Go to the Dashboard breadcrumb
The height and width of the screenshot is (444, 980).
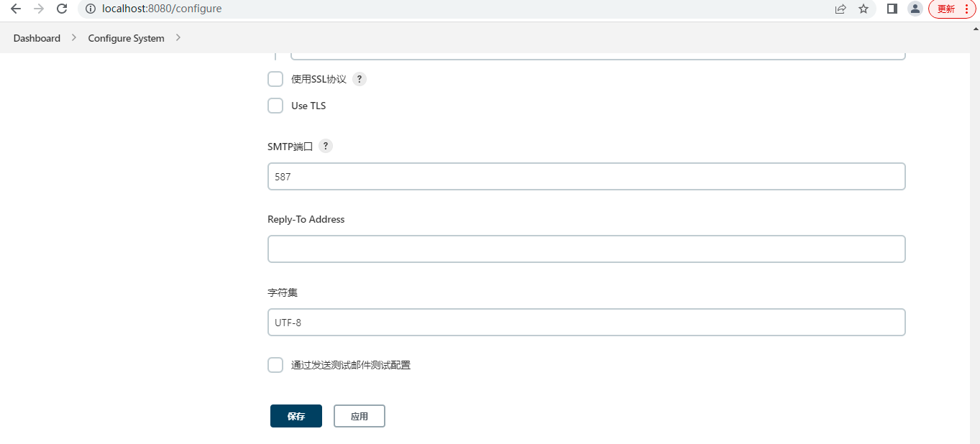37,38
